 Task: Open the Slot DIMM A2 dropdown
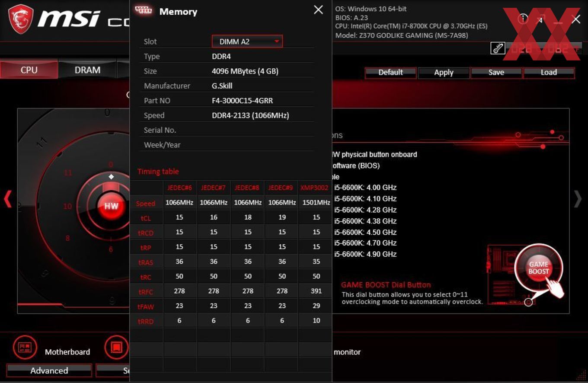247,41
